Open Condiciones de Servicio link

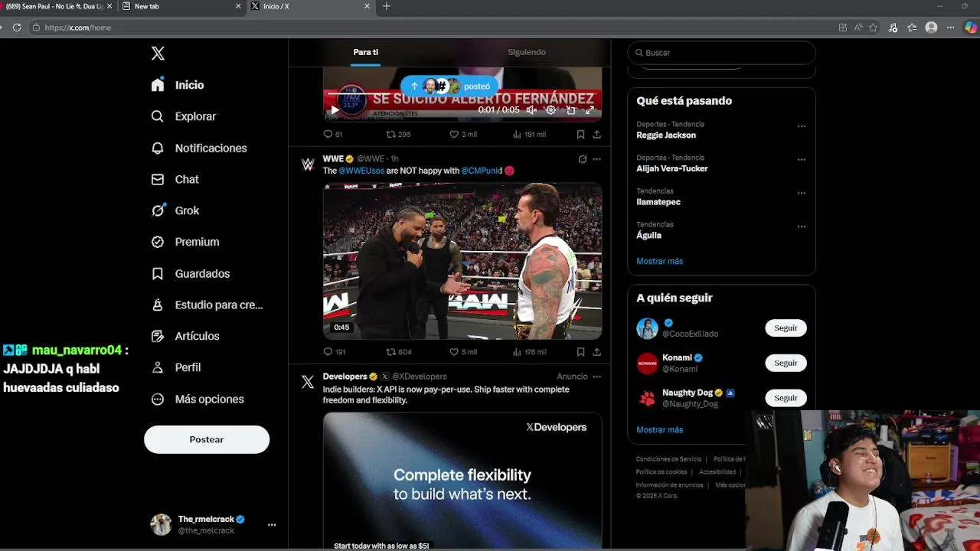coord(668,459)
